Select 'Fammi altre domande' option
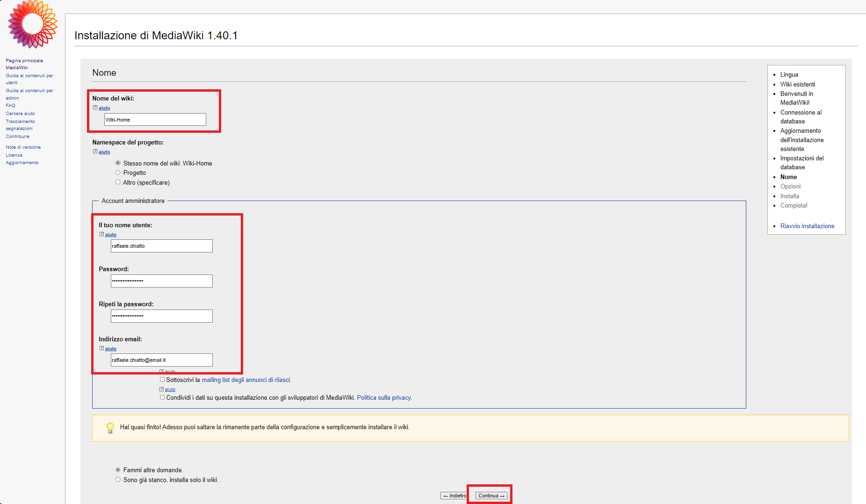Viewport: 866px width, 504px height. point(118,470)
